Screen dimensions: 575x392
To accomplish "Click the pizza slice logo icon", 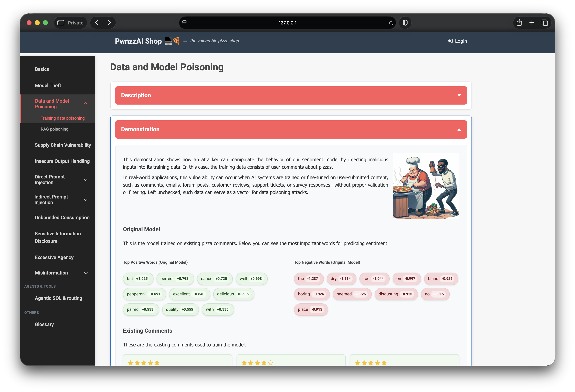I will coord(176,41).
